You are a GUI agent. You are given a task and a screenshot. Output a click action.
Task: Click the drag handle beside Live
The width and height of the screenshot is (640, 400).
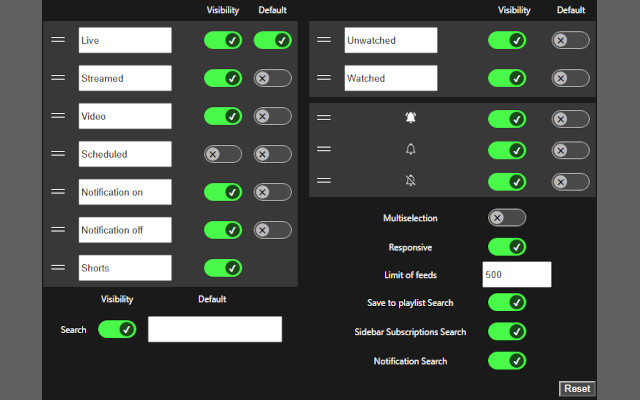58,40
